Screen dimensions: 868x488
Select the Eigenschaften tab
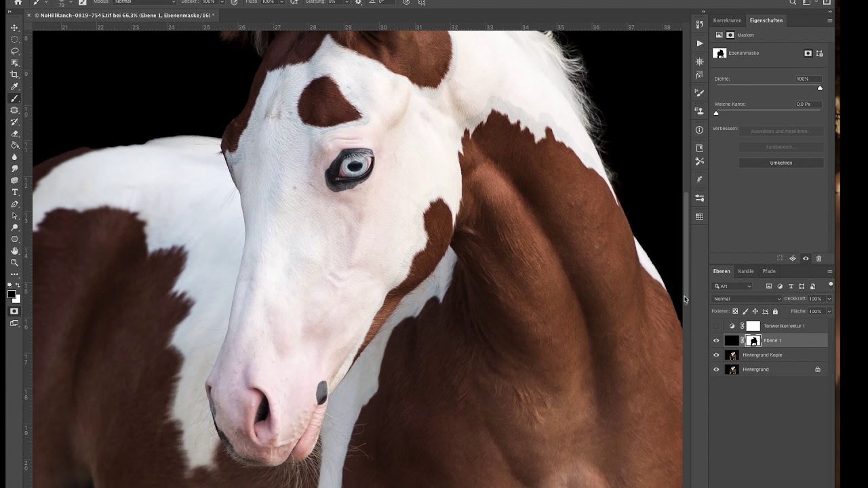pos(766,20)
